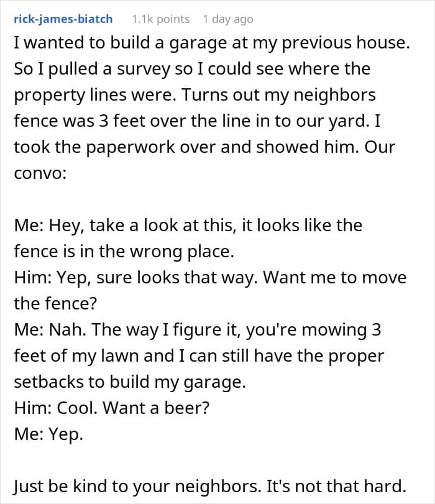Screen dimensions: 435x504
Task: Click the line 'Me: Nah. The way I figure it'
Action: click(198, 330)
